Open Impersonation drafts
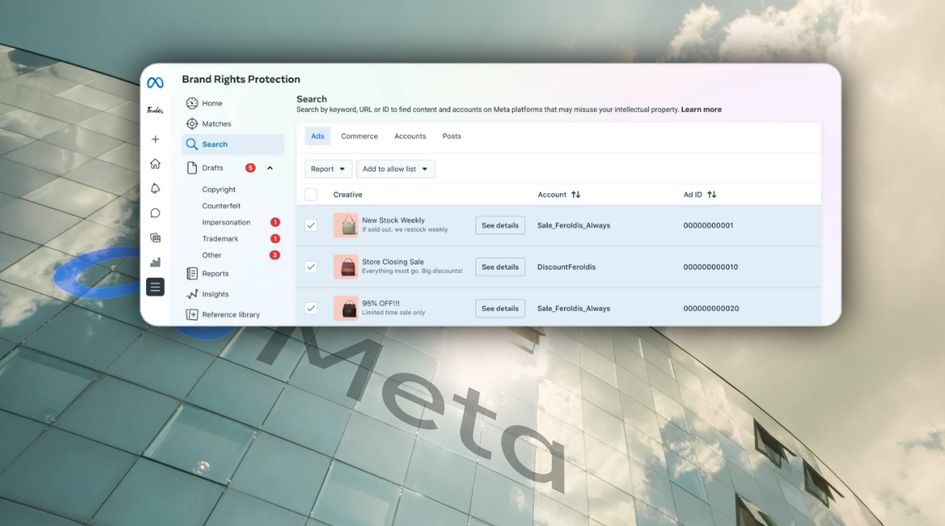This screenshot has height=526, width=945. pos(226,222)
